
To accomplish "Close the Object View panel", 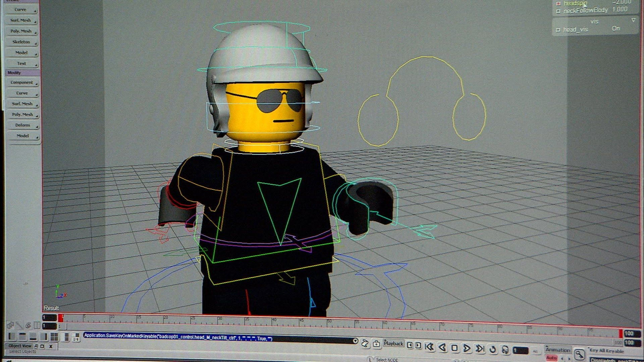I will (51, 346).
